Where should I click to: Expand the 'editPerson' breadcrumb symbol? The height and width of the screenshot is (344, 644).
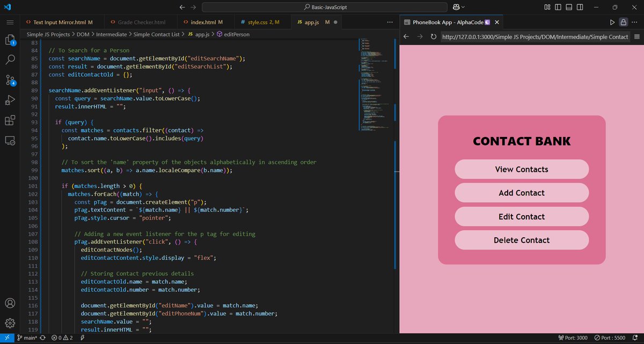[232, 34]
